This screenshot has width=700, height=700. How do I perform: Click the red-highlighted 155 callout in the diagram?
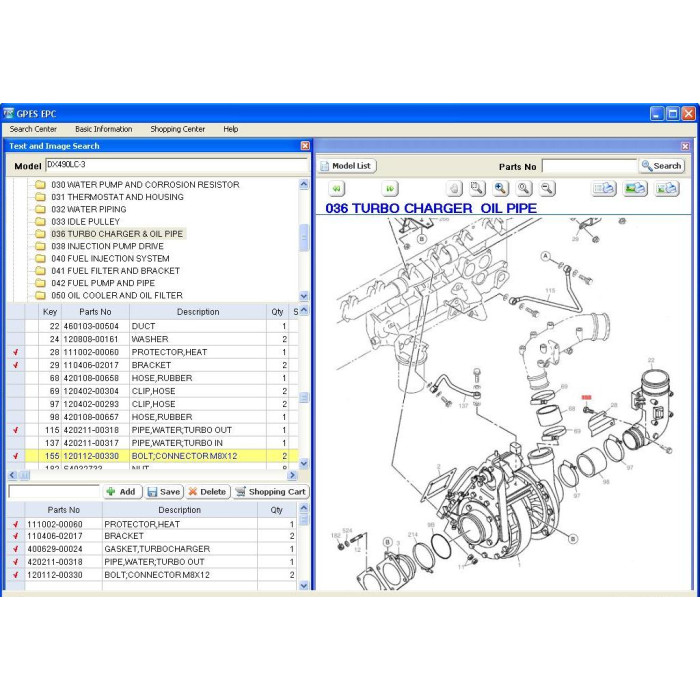click(x=586, y=397)
